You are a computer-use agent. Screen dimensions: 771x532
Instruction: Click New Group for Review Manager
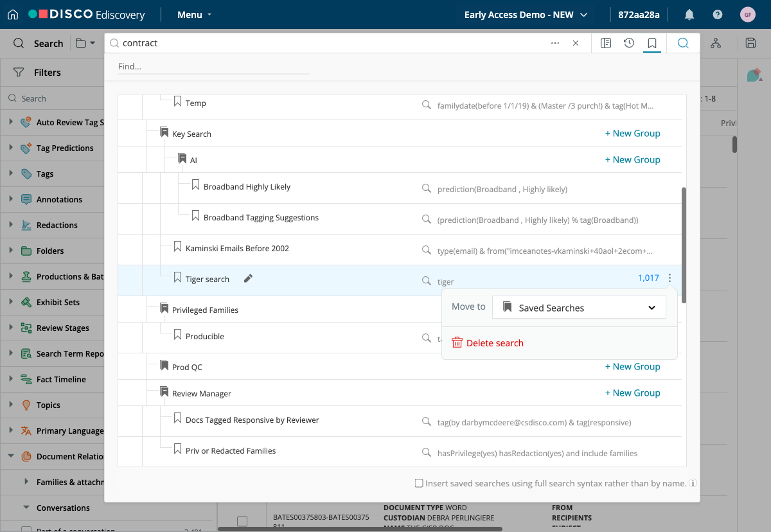(x=632, y=393)
